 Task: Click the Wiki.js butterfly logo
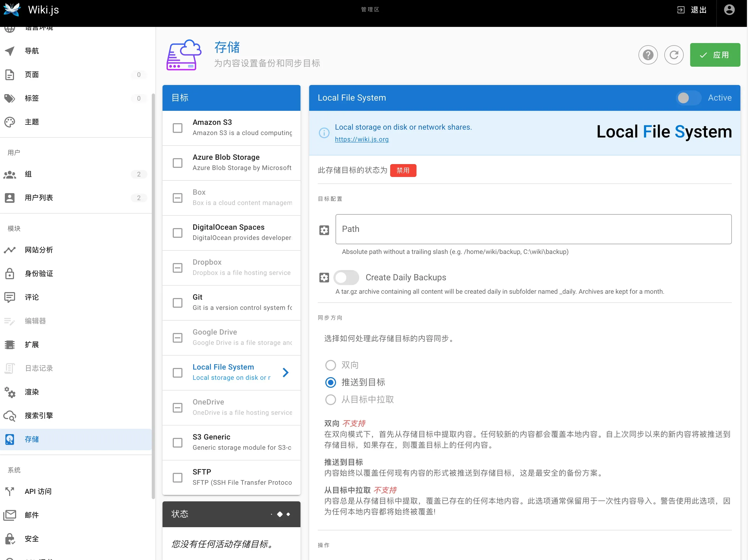coord(12,9)
